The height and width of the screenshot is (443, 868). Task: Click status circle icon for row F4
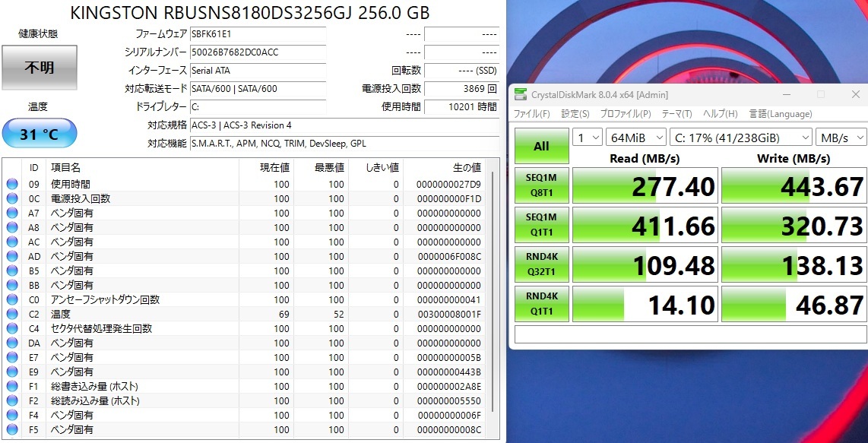[12, 415]
